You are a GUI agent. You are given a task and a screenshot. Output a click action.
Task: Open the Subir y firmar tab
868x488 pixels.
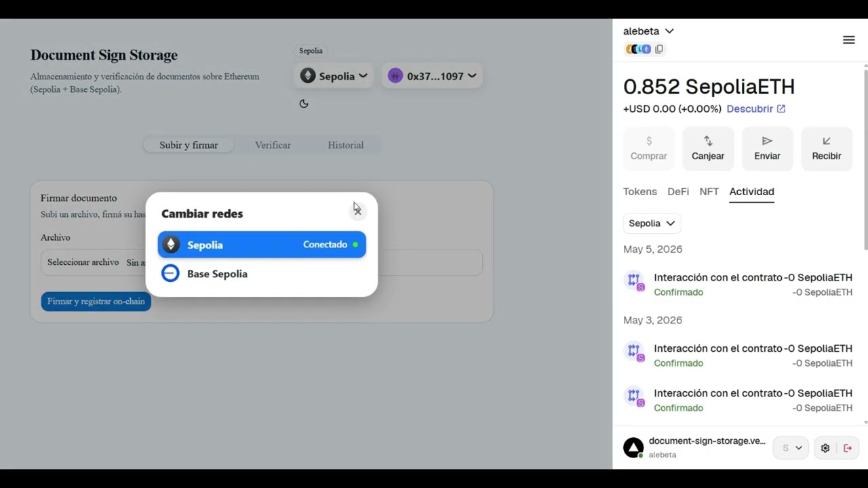(189, 145)
